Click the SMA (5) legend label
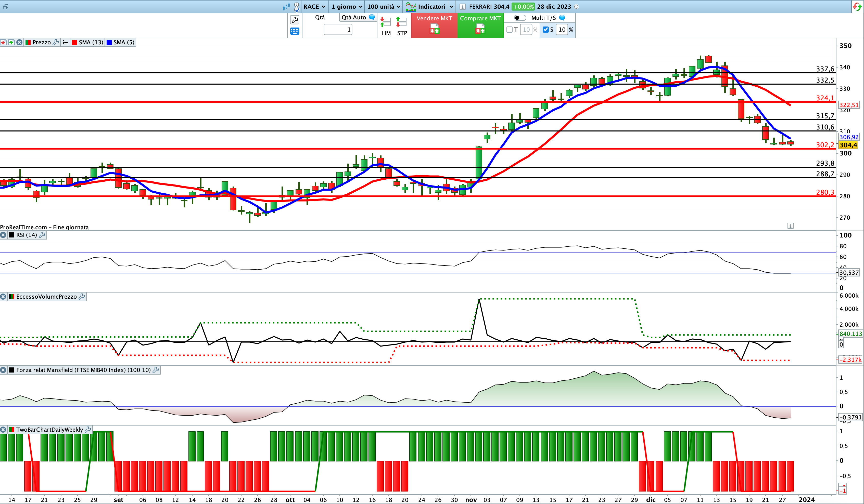Image resolution: width=864 pixels, height=504 pixels. click(124, 42)
